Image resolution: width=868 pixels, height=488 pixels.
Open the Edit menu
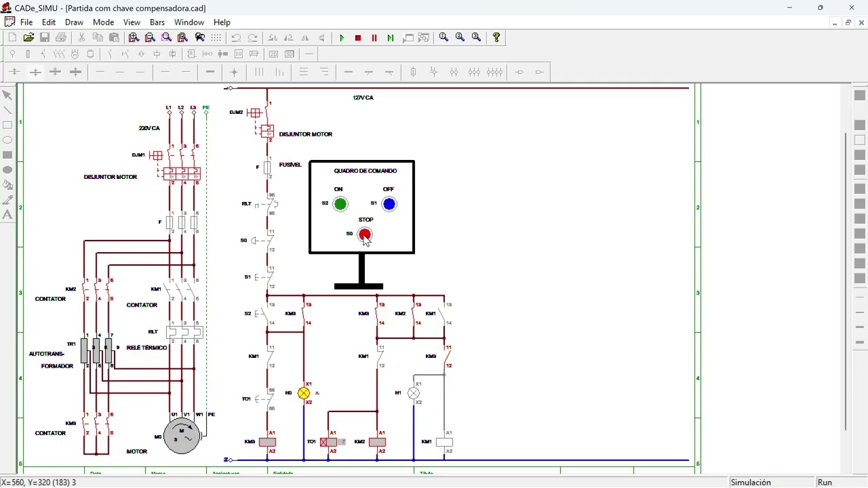click(x=49, y=22)
